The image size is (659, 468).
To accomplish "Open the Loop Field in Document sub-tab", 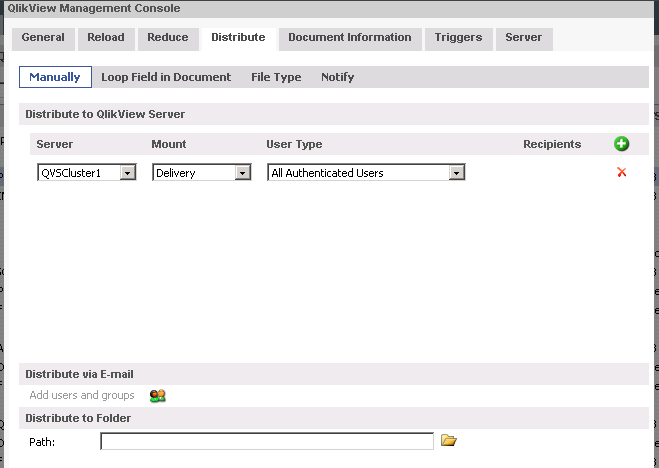I will click(166, 77).
